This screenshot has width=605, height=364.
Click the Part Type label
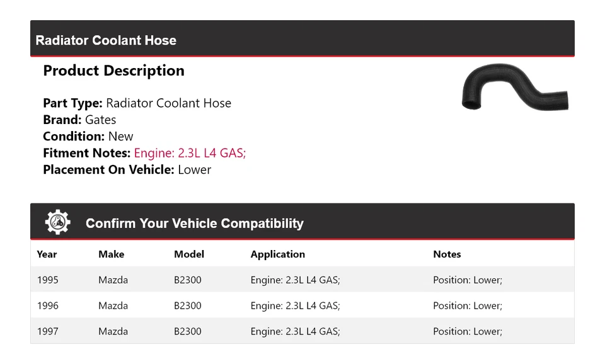coord(72,103)
